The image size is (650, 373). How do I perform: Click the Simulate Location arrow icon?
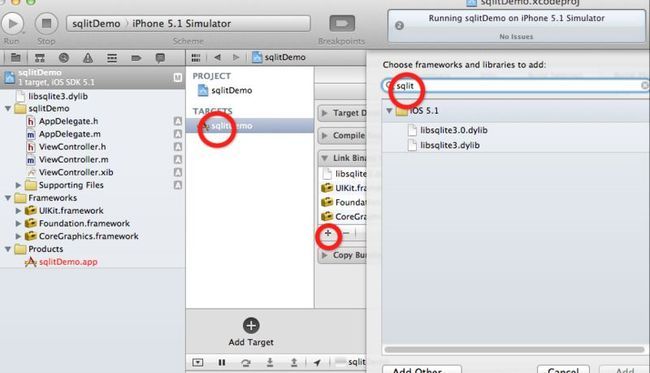tap(317, 363)
